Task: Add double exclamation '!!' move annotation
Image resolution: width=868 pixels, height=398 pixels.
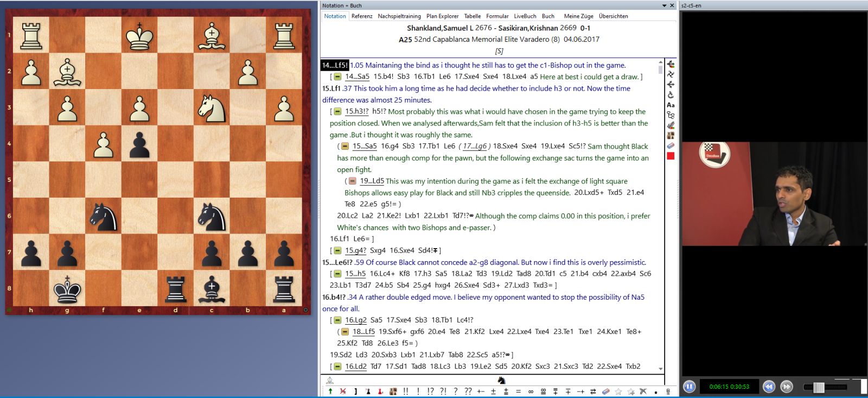Action: point(406,391)
